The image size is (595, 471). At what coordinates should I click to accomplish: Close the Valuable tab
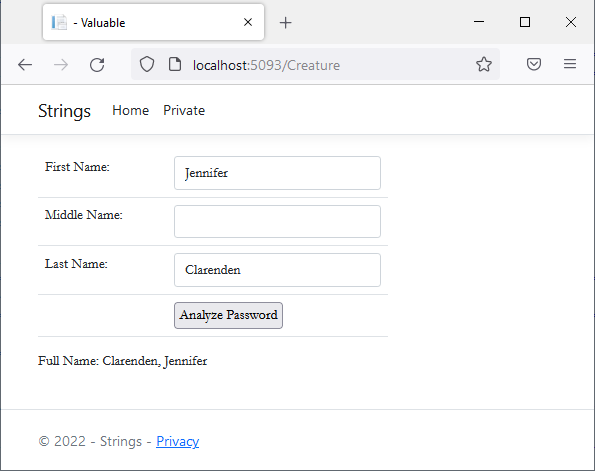click(248, 22)
